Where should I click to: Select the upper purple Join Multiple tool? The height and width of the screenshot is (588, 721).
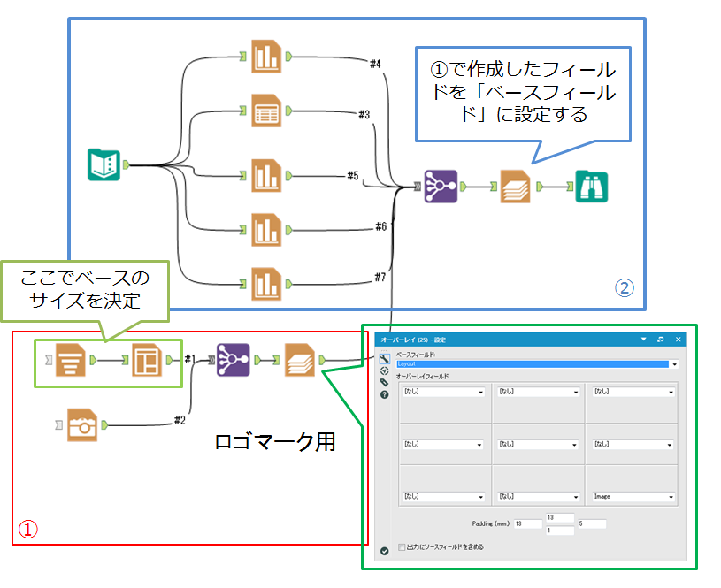pyautogui.click(x=440, y=187)
